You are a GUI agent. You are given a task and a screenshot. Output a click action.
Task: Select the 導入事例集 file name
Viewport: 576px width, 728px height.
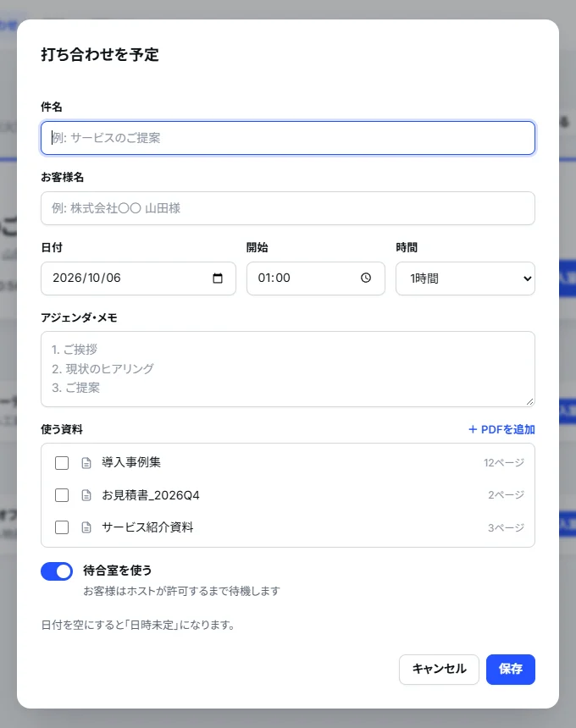(131, 462)
